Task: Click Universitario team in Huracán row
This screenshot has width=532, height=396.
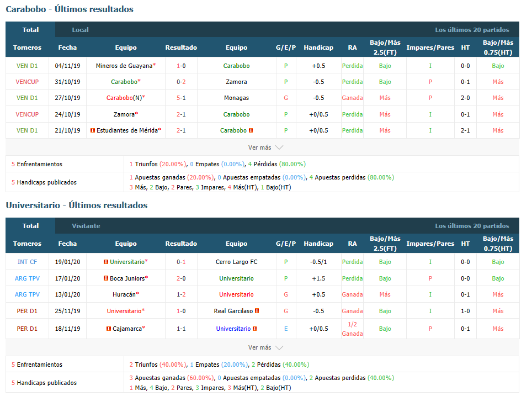Action: point(237,294)
